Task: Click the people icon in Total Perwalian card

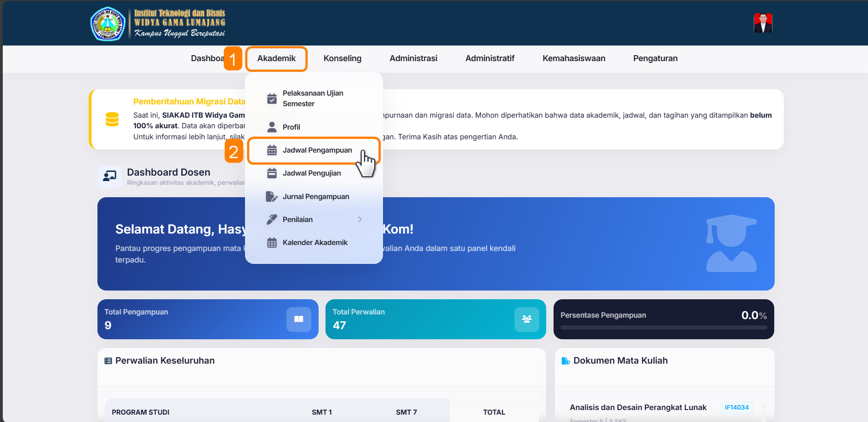Action: (x=526, y=319)
